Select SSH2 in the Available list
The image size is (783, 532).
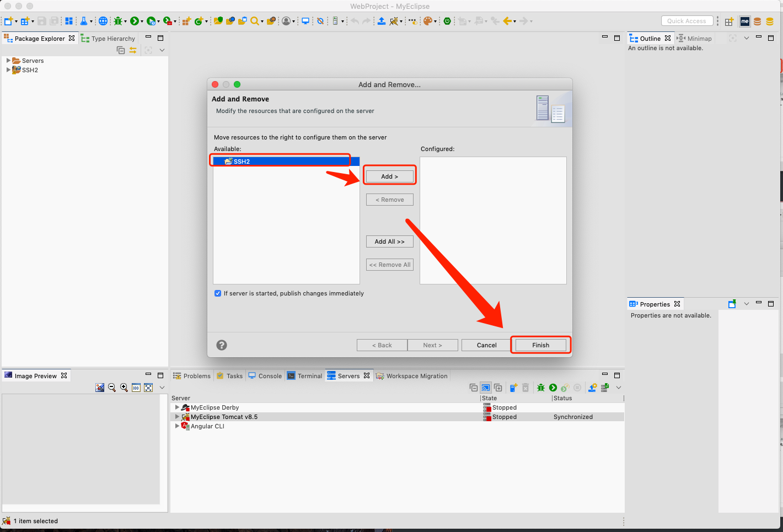(x=286, y=162)
